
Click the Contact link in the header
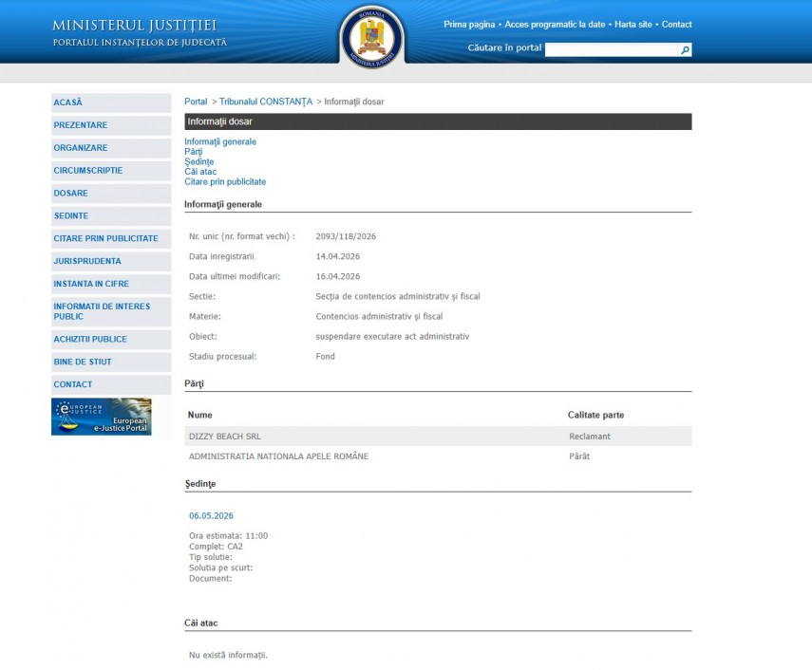point(676,25)
